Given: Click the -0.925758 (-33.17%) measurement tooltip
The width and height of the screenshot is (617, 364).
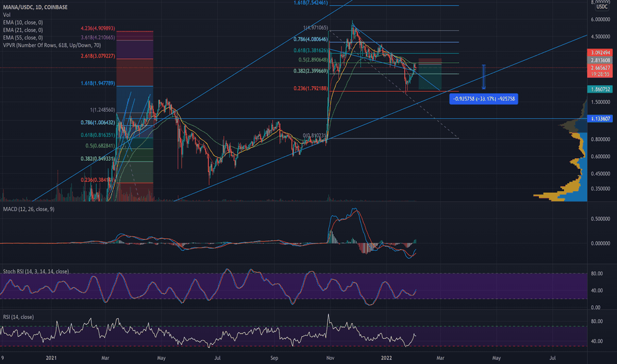Looking at the screenshot, I should (484, 99).
